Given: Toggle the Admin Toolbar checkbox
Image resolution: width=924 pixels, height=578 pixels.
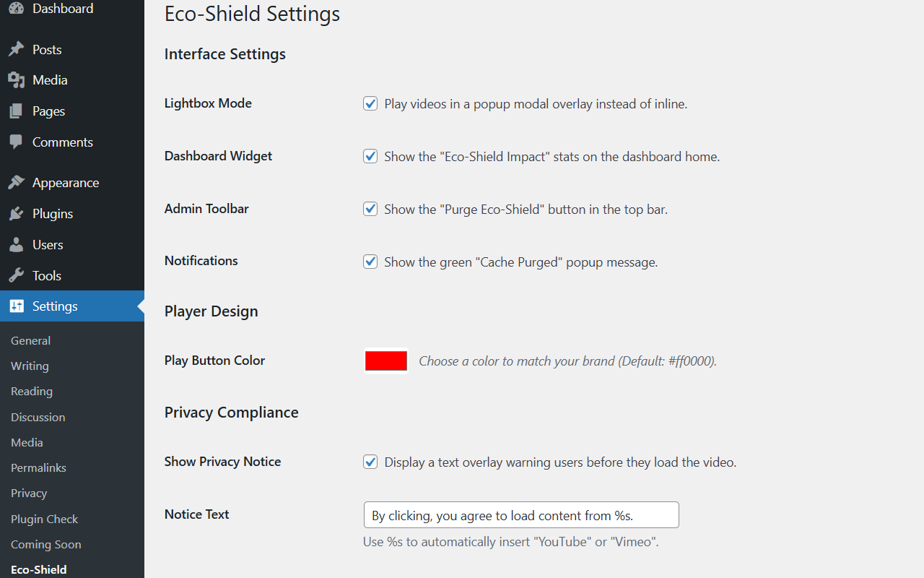Looking at the screenshot, I should (x=370, y=209).
